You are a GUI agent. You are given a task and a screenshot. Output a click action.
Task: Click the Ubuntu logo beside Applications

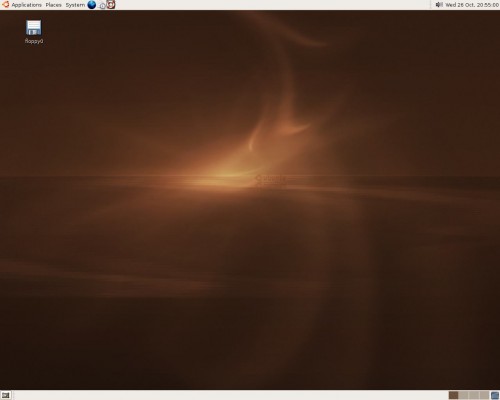point(5,5)
